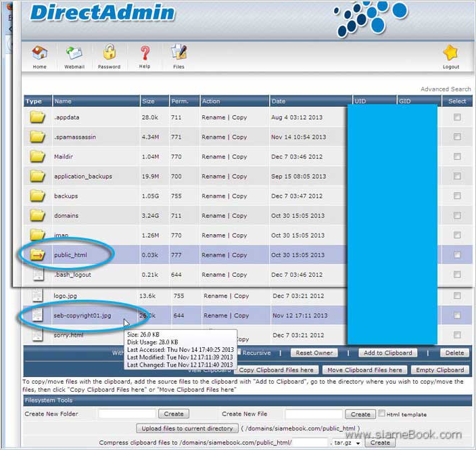The image size is (476, 450).
Task: Open the Maildir folder icon
Action: pos(37,156)
